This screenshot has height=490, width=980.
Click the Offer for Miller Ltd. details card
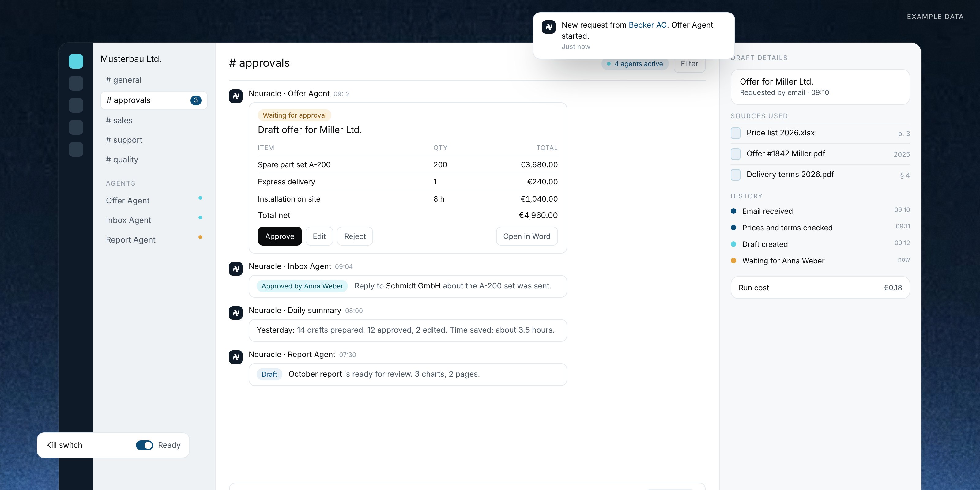click(x=820, y=87)
